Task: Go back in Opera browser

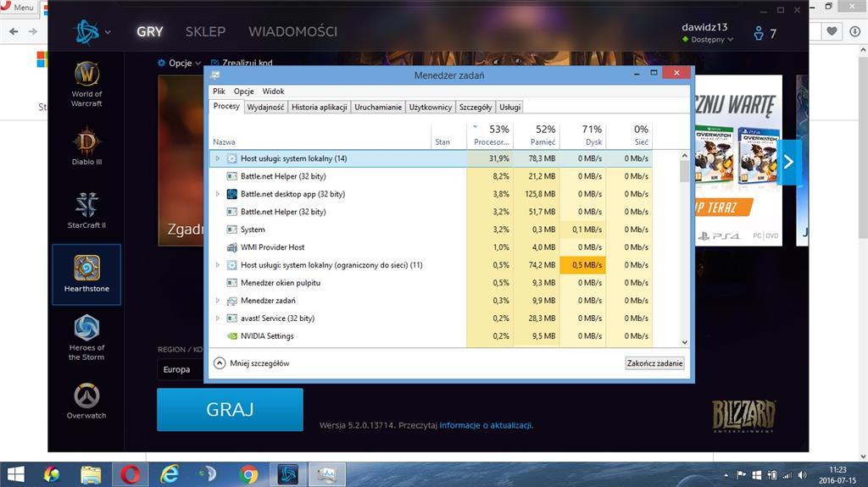Action: 14,31
